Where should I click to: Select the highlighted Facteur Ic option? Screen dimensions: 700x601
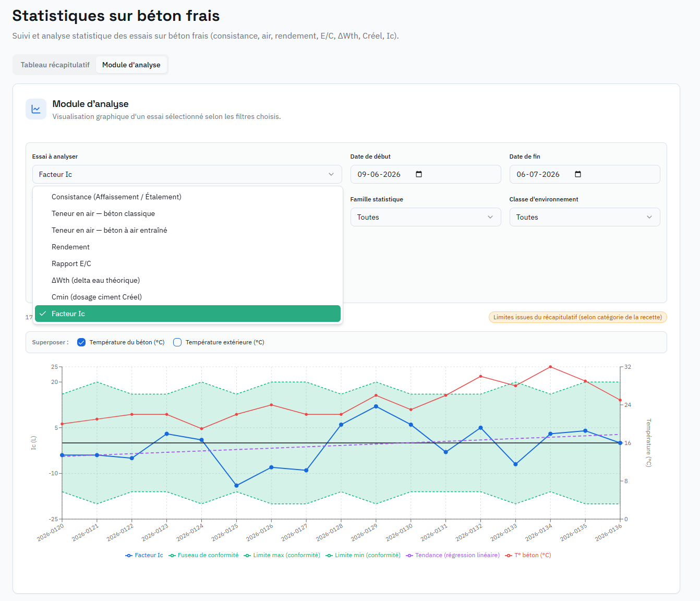pos(188,314)
